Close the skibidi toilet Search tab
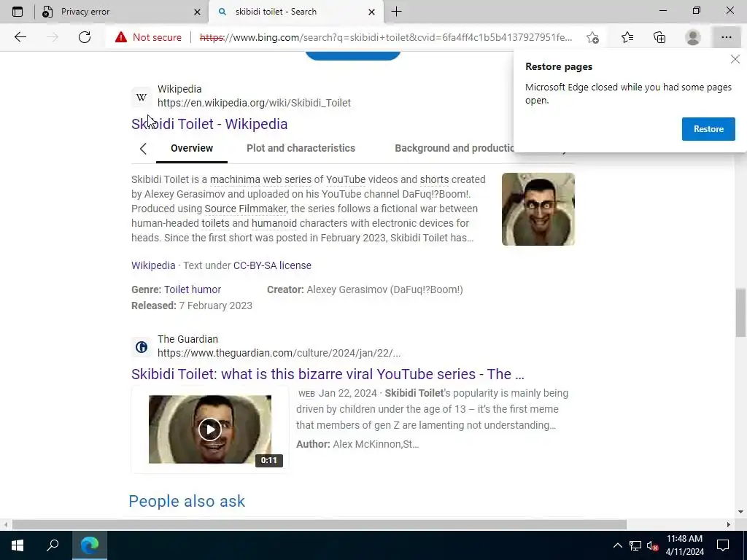Viewport: 747px width, 560px height. 371,12
